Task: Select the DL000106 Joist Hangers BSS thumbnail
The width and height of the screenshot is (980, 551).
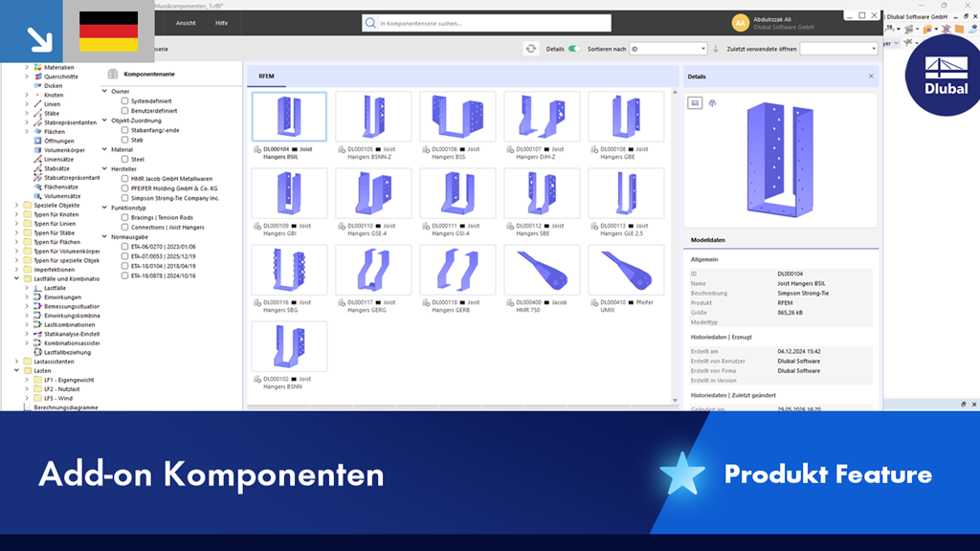Action: [457, 116]
